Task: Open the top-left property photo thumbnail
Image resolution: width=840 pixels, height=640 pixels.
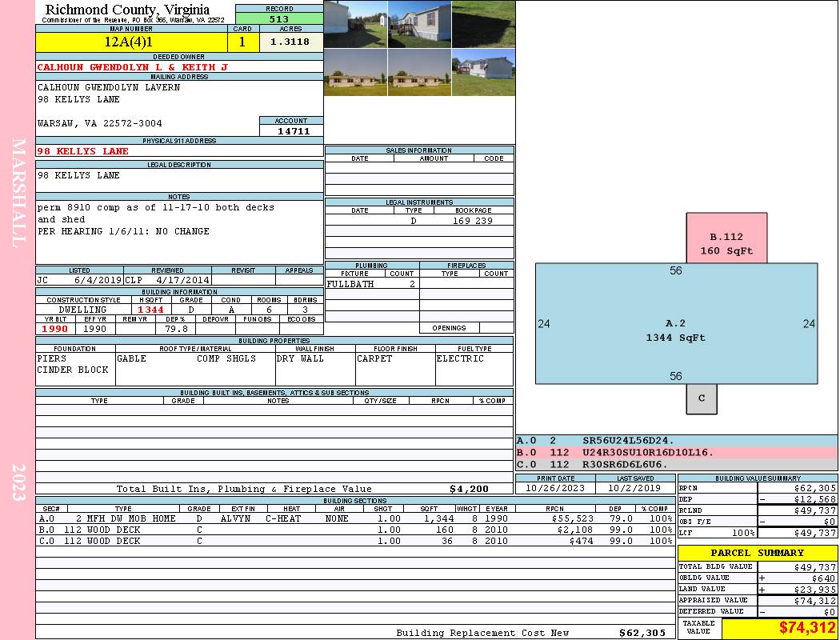Action: tap(355, 24)
